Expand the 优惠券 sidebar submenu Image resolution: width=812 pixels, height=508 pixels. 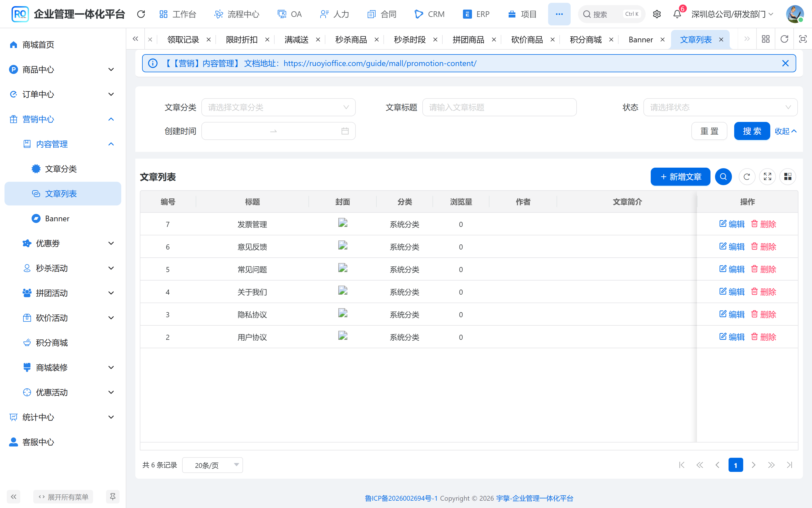point(63,243)
